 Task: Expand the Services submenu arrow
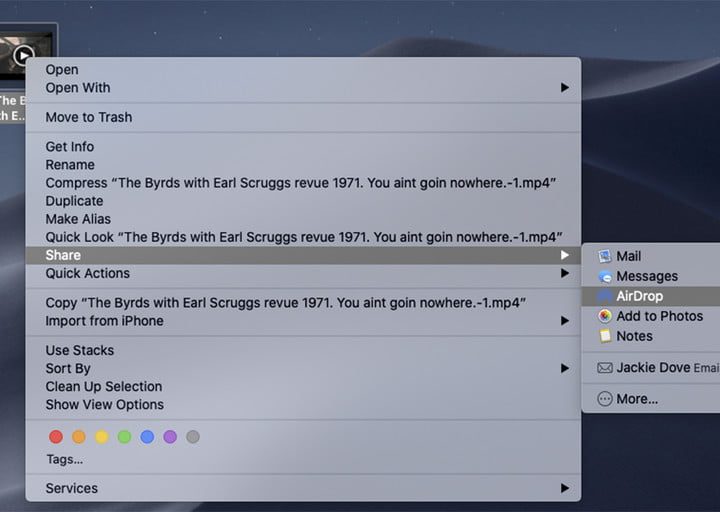[x=564, y=488]
